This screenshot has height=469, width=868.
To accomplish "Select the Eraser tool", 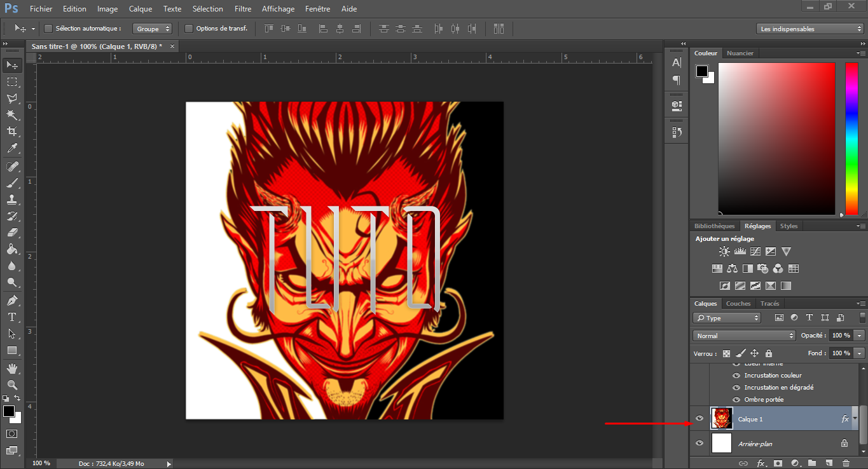I will coord(12,232).
